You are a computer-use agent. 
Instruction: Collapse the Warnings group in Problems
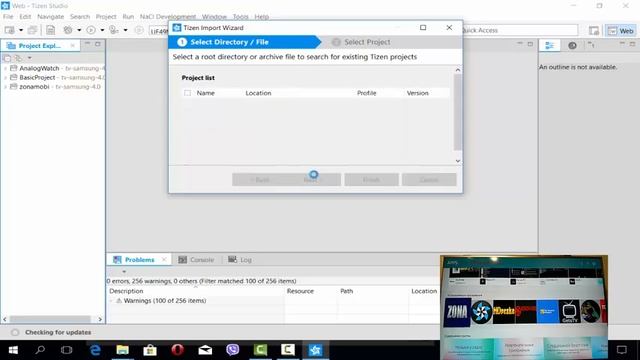pyautogui.click(x=111, y=301)
